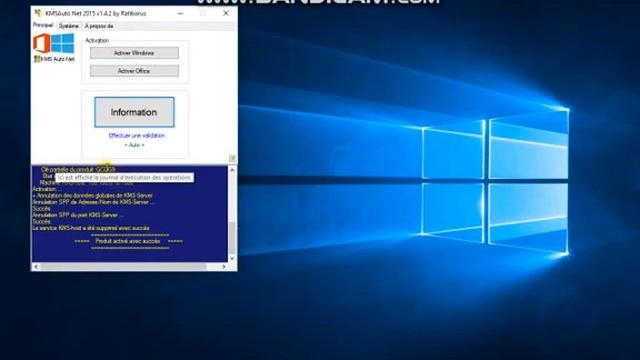The height and width of the screenshot is (360, 640).
Task: Minimize the KMSAuto Net window
Action: tap(180, 13)
